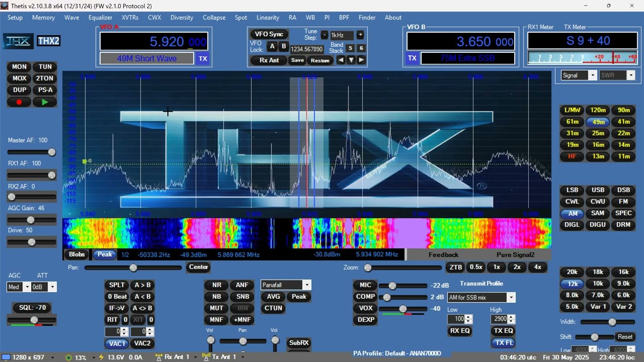The image size is (644, 362).
Task: Click band stack left arrow
Action: pos(341,60)
